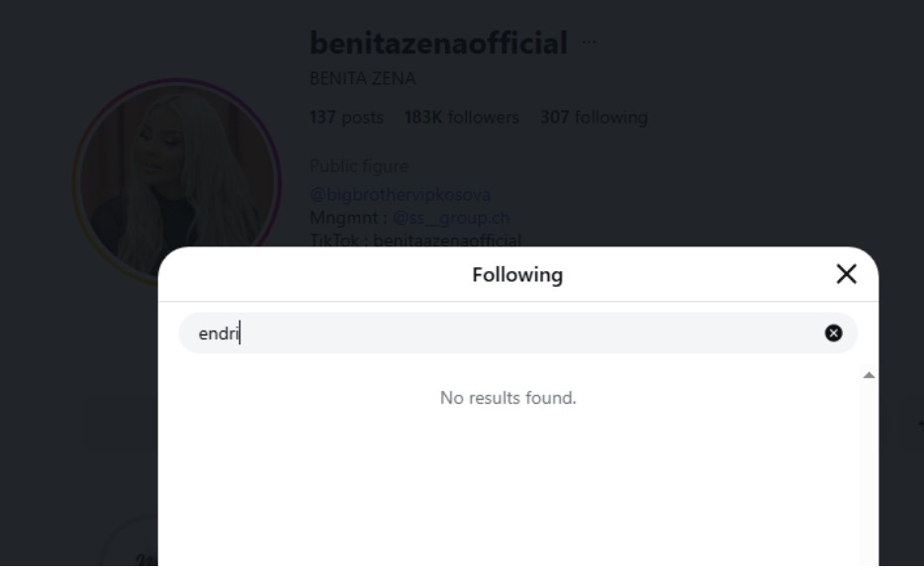Select the "Public figure" category label

point(358,165)
